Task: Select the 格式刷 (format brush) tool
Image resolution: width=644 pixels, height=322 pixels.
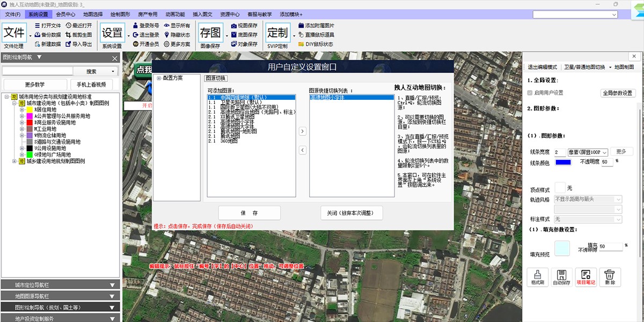Action: click(538, 277)
